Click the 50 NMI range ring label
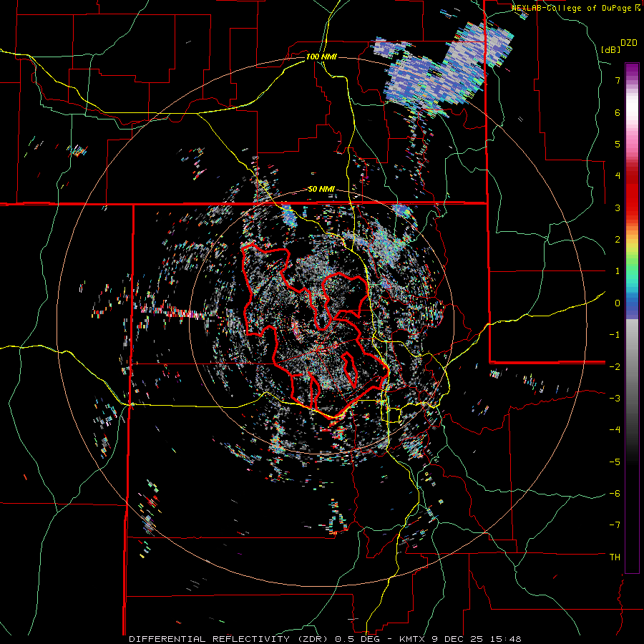This screenshot has width=644, height=644. click(x=321, y=190)
